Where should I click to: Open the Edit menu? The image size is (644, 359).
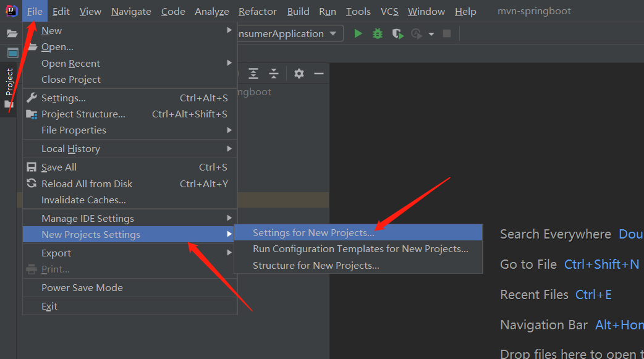[x=61, y=12]
